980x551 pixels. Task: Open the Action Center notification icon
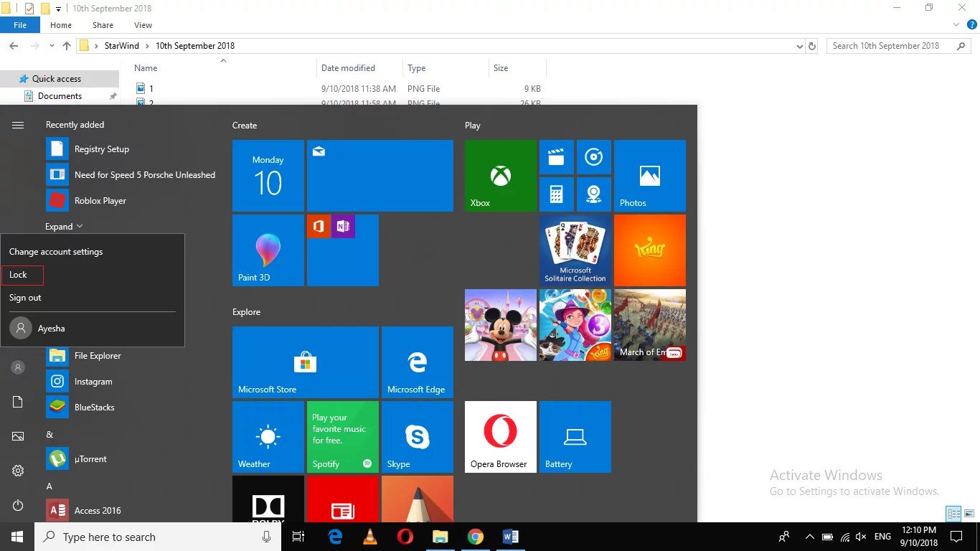[956, 537]
